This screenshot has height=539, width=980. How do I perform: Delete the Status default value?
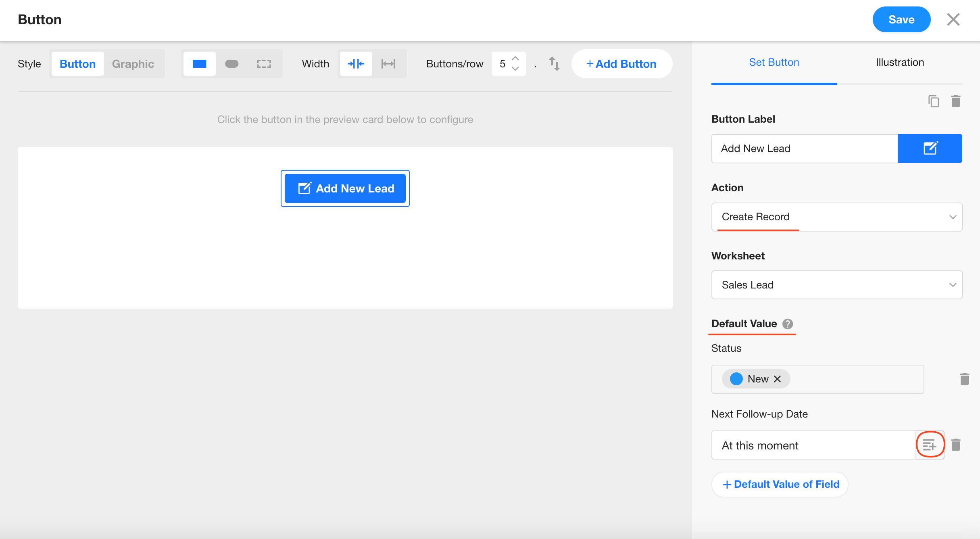[964, 379]
